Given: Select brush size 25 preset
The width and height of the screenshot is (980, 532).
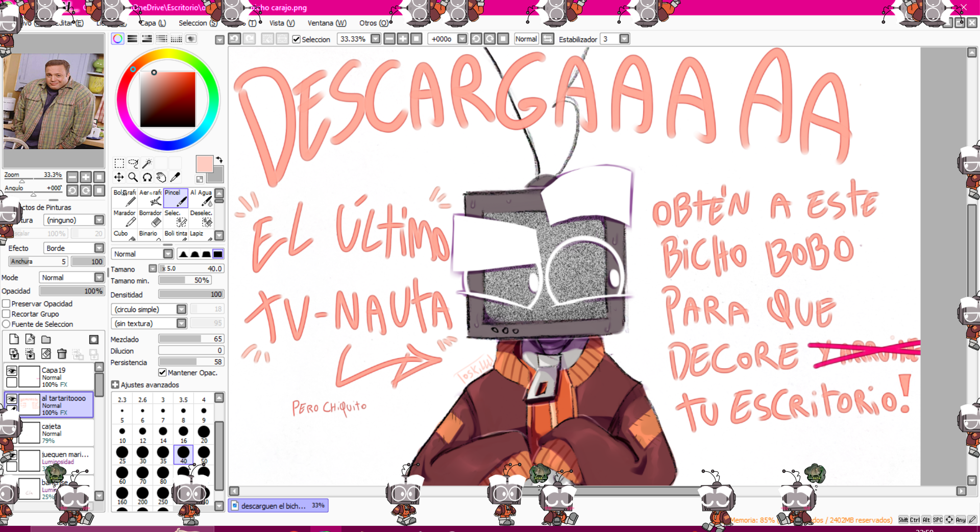Looking at the screenshot, I should click(122, 454).
